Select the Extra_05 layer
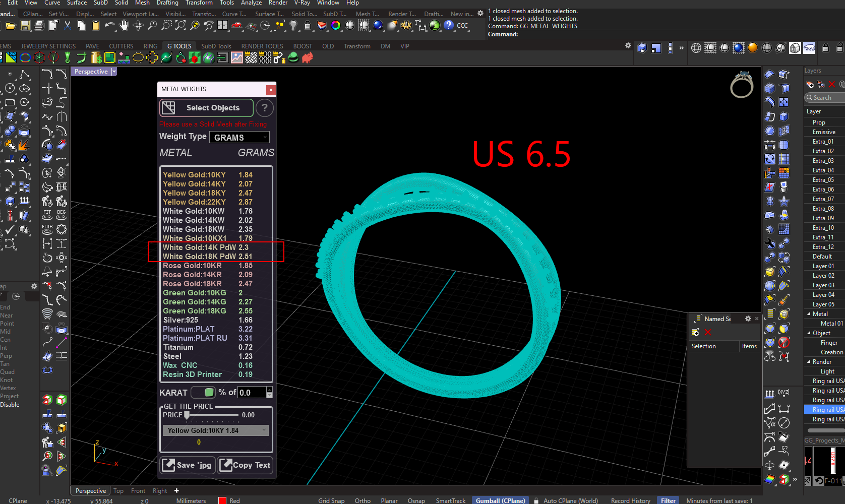This screenshot has width=845, height=504. coord(824,180)
